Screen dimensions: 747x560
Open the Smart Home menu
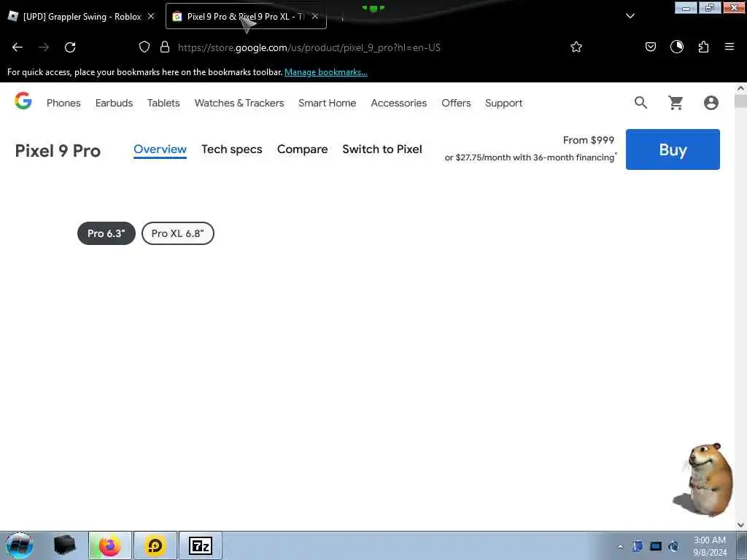[x=328, y=103]
